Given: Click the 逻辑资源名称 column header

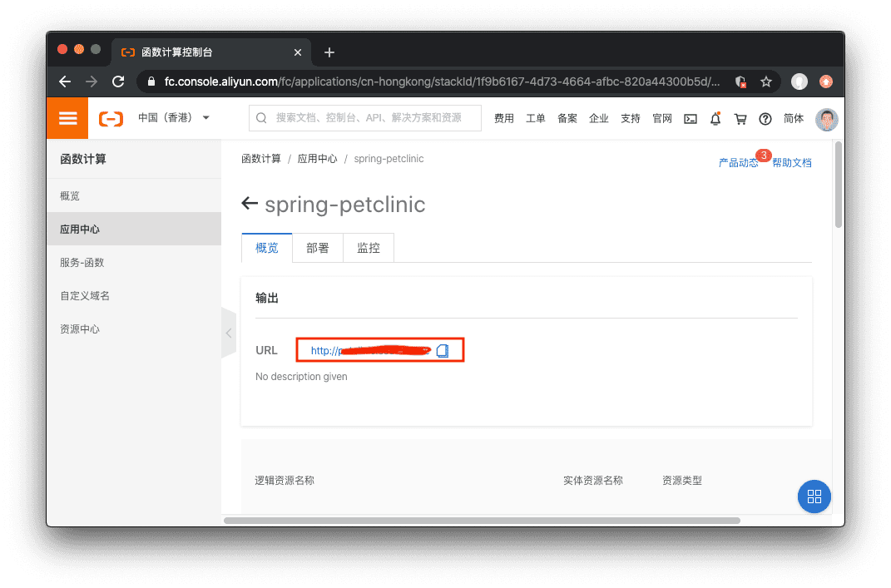Looking at the screenshot, I should tap(285, 481).
